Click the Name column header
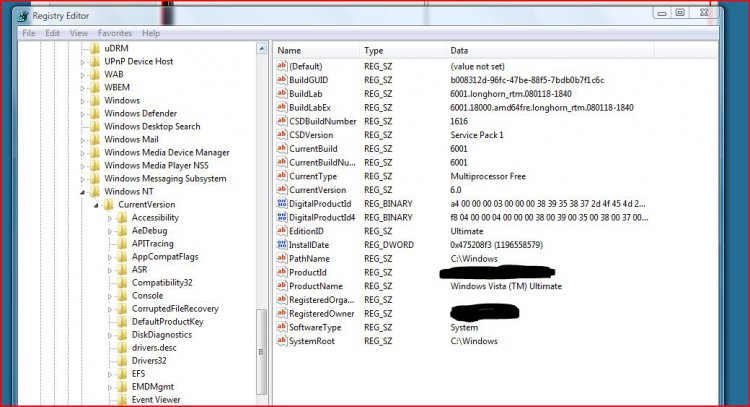 316,50
